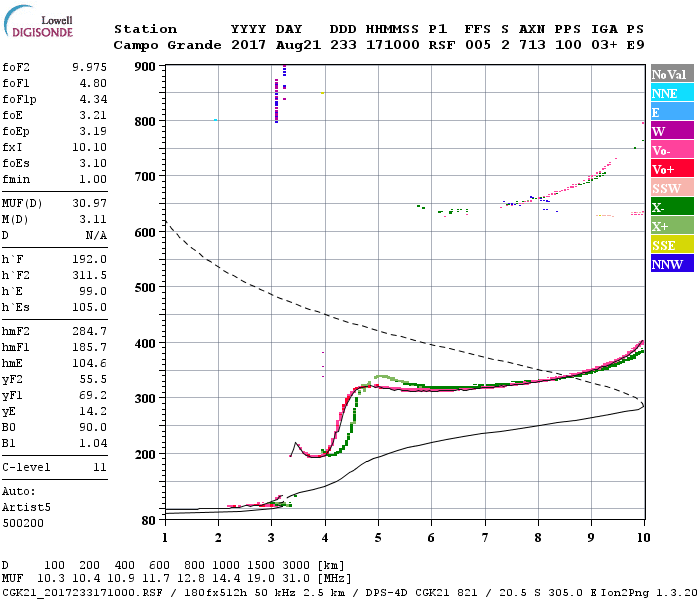This screenshot has width=700, height=600.
Task: Click the MUF(D) value 30.97
Action: [x=90, y=204]
